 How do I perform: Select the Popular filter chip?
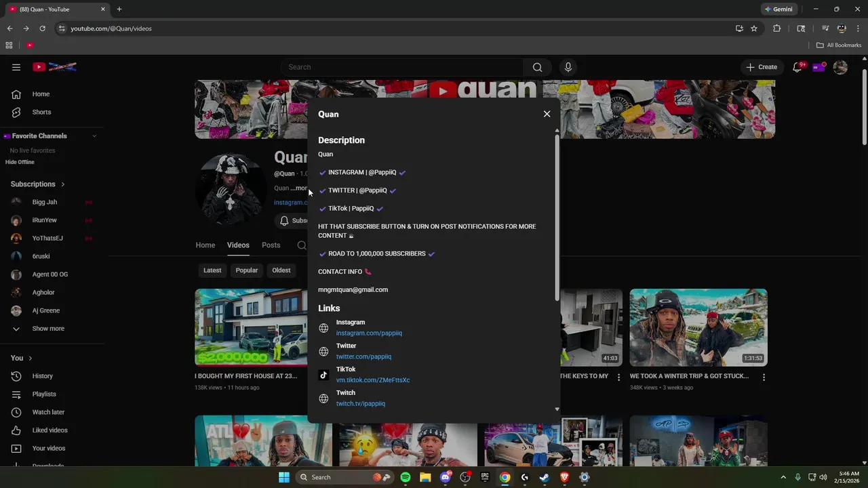coord(246,270)
